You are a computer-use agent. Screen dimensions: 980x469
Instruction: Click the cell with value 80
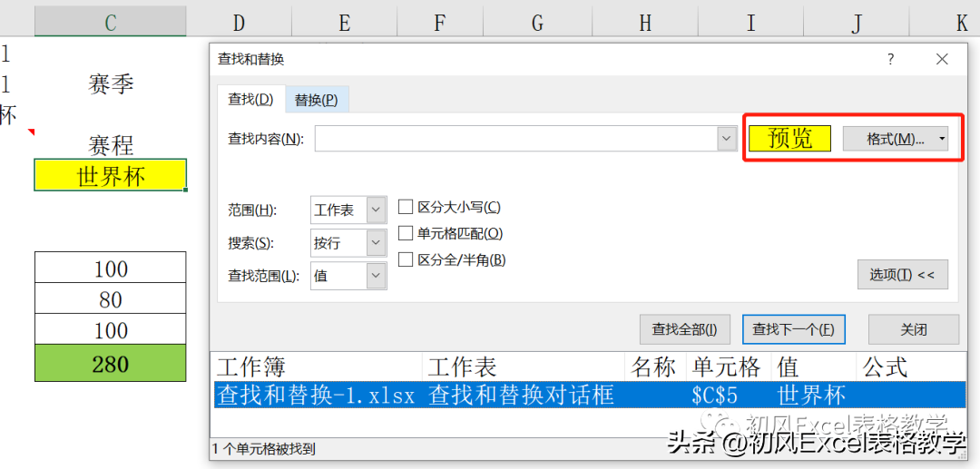point(111,298)
